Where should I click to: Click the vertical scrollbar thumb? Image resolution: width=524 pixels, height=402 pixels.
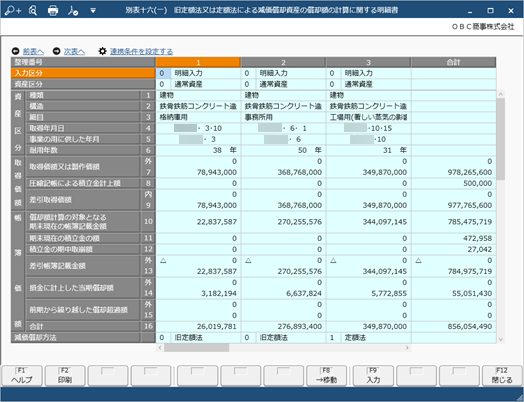coord(501,139)
